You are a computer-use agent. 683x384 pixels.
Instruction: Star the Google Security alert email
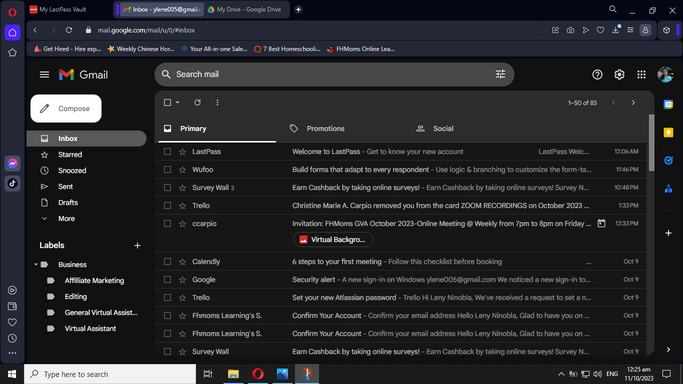(x=183, y=280)
